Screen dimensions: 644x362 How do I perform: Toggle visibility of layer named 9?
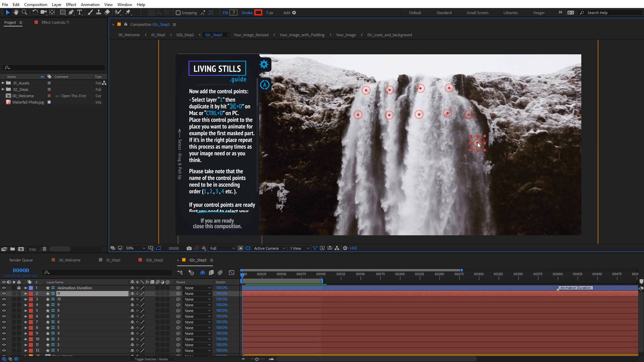4,305
